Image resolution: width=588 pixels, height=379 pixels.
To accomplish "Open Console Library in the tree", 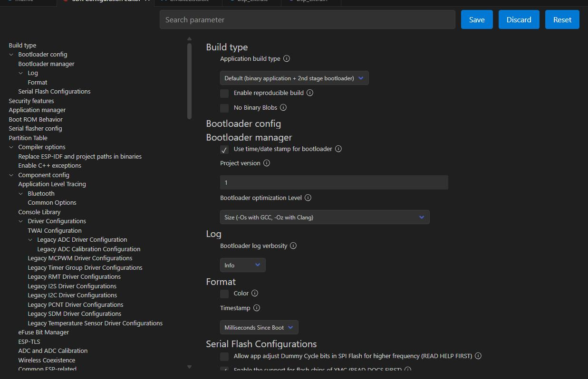I will pos(39,212).
